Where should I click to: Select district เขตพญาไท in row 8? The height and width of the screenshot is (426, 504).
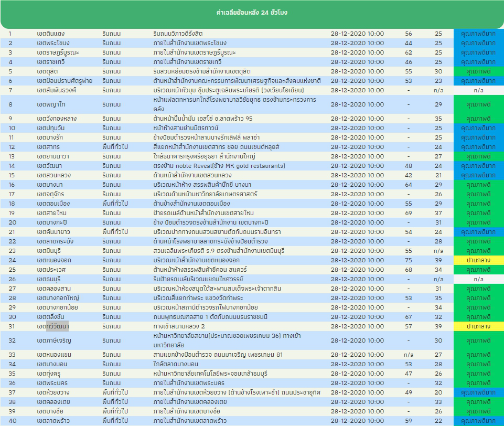[x=50, y=104]
